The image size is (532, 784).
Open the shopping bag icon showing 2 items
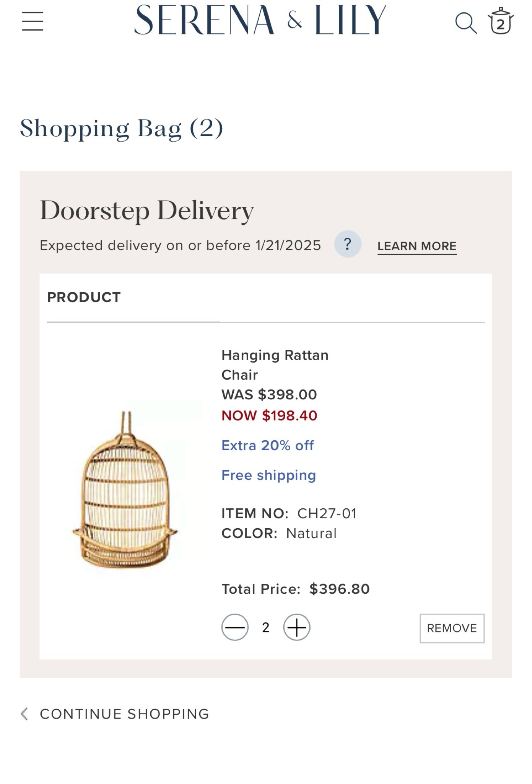(x=501, y=21)
